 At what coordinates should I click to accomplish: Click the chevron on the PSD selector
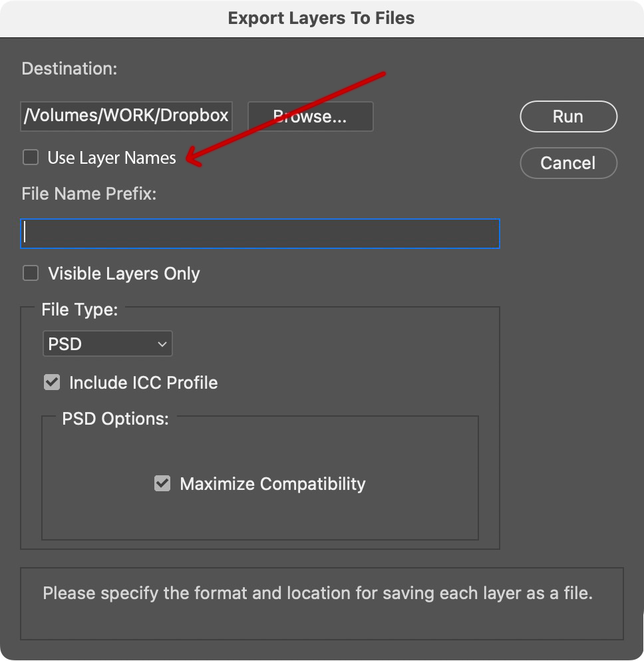tap(160, 343)
